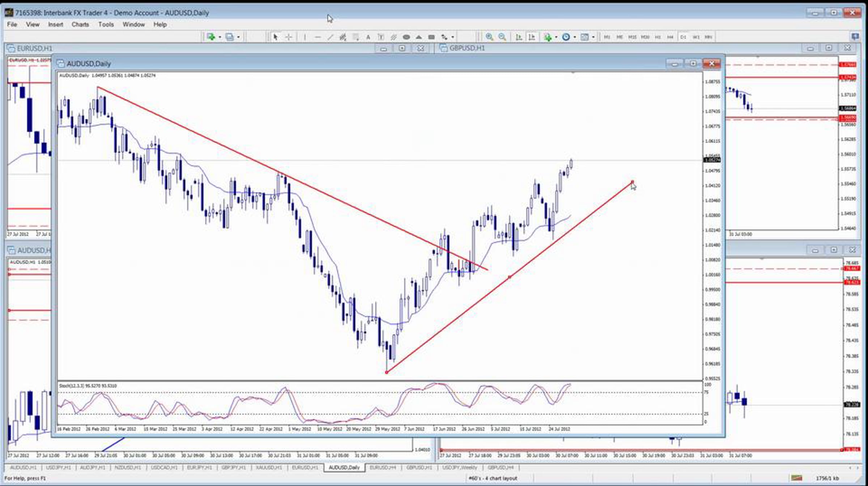868x486 pixels.
Task: Open the Periods dropdown arrow
Action: (x=575, y=37)
